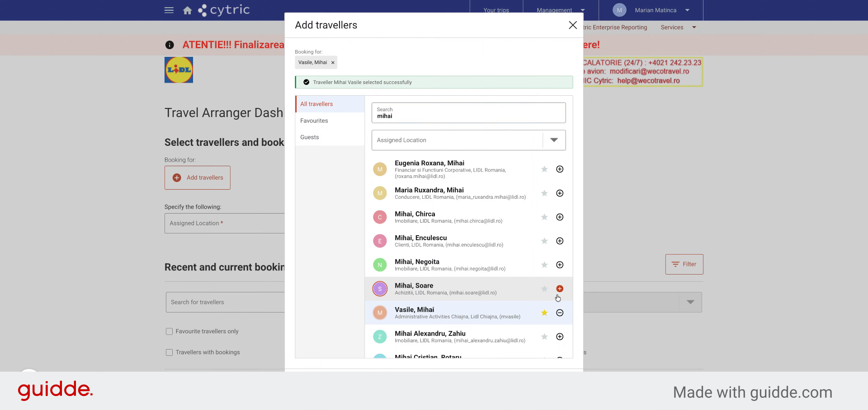Unfavourite Vasile Mihai yellow star

pos(544,313)
